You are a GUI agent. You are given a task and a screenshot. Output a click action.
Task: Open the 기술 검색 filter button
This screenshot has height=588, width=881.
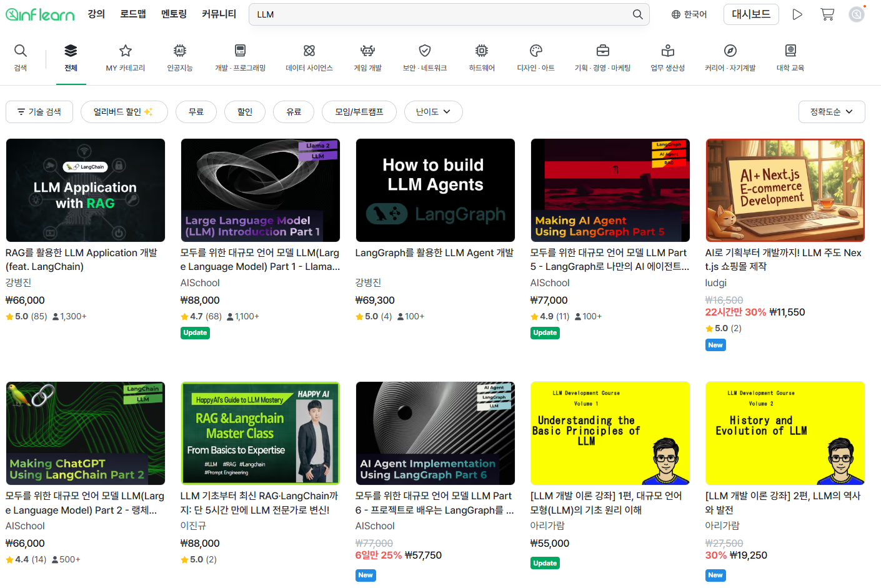(x=39, y=112)
